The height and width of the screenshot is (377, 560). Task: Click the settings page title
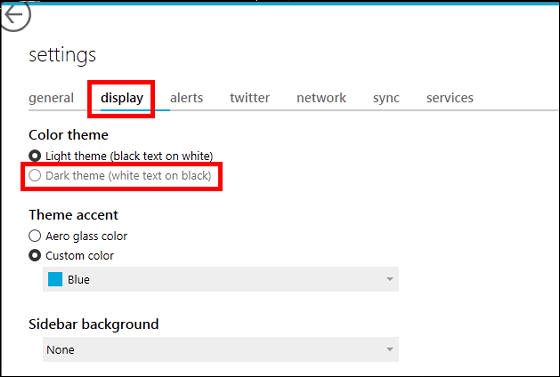62,55
